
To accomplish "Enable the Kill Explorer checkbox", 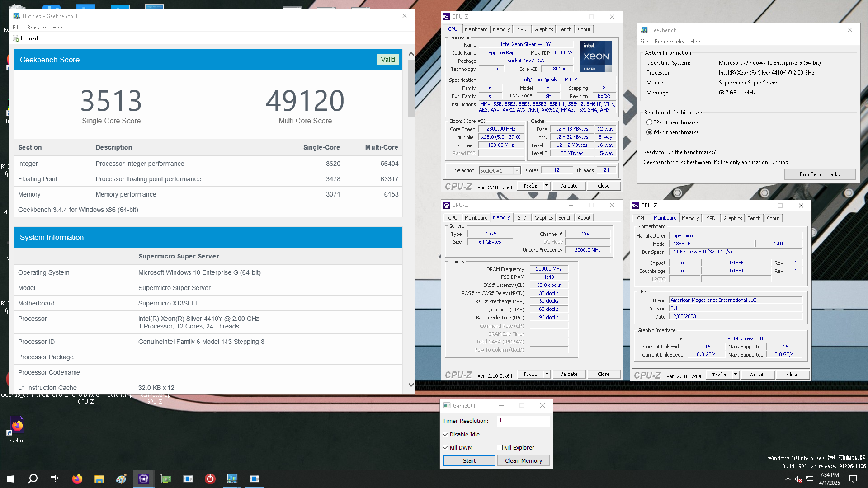I will point(500,448).
